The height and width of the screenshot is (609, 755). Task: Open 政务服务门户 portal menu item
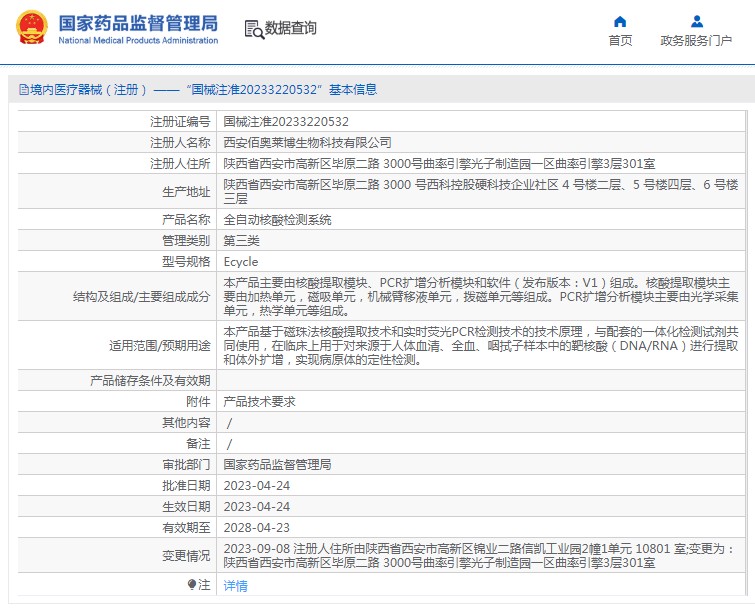pos(696,41)
